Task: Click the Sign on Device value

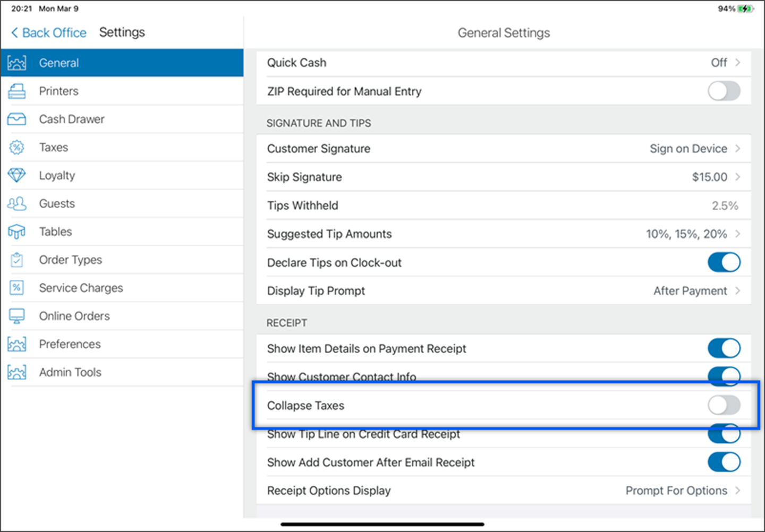Action: pos(688,149)
